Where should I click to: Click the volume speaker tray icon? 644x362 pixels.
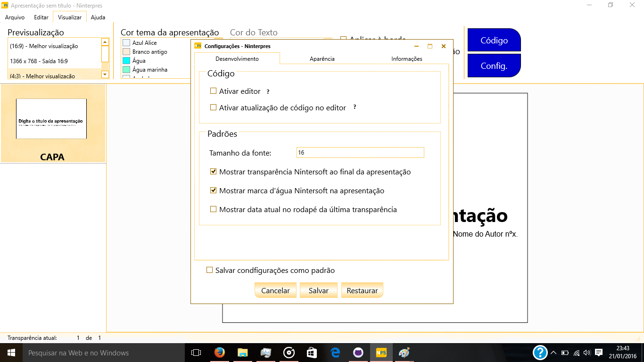587,353
